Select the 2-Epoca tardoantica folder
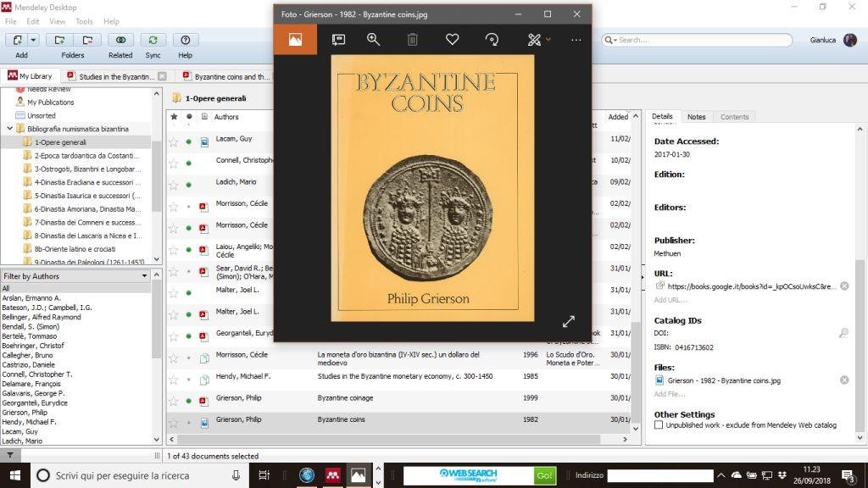 [x=86, y=156]
